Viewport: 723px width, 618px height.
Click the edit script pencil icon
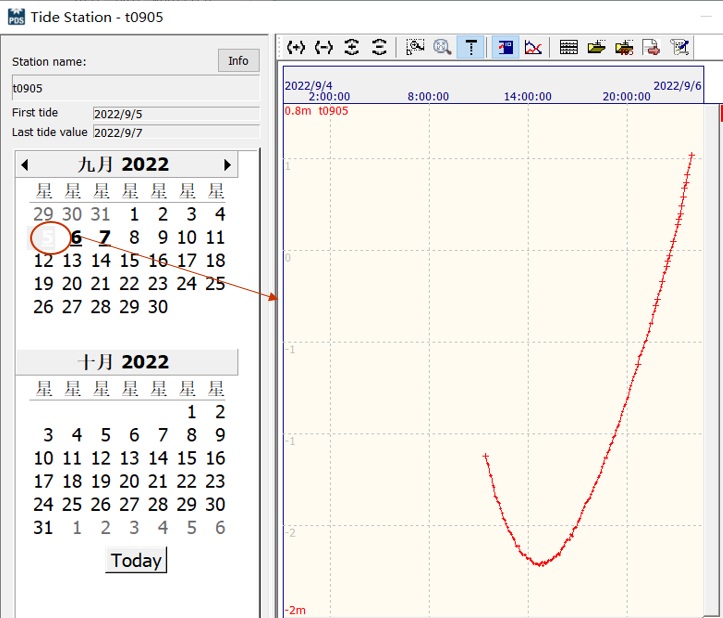[680, 47]
